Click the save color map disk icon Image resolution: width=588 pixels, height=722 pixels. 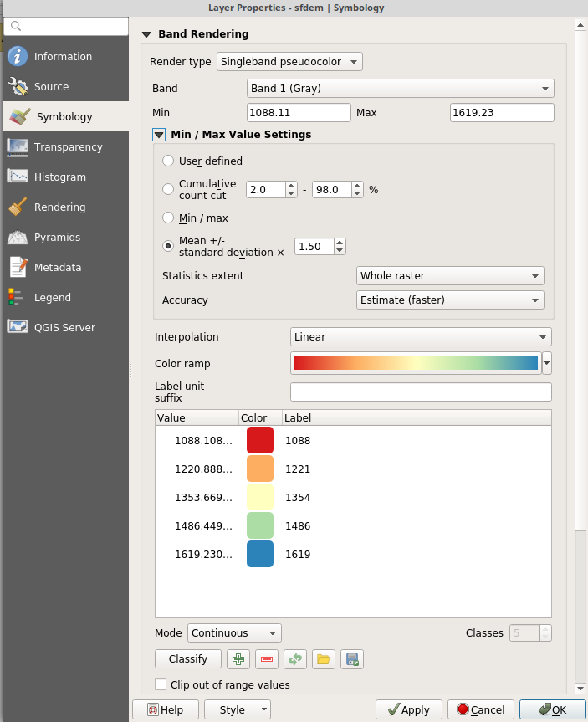(352, 659)
